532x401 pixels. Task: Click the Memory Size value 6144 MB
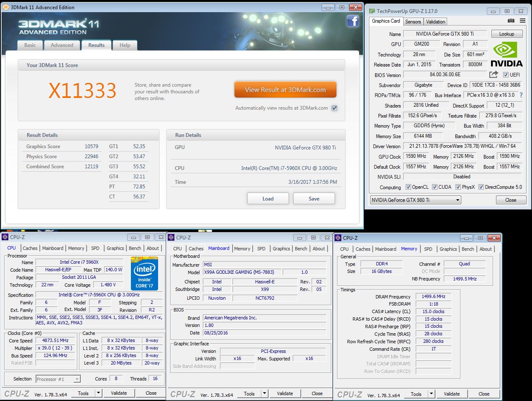423,136
